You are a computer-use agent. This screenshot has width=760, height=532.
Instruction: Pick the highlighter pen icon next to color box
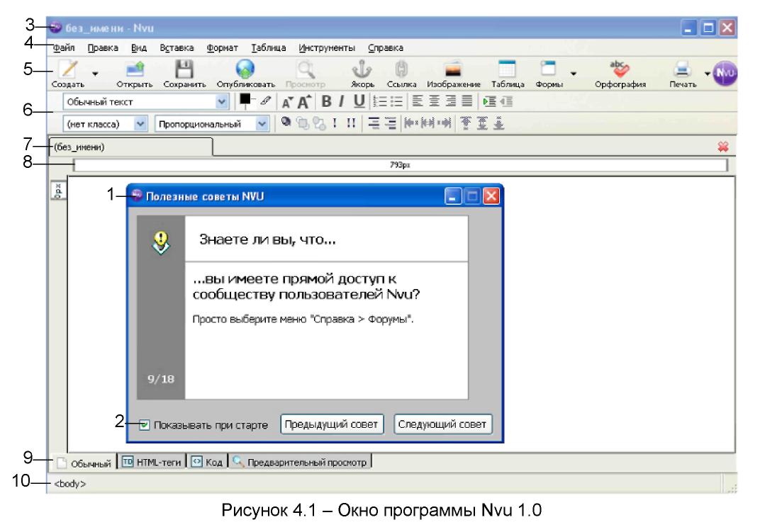[x=266, y=101]
